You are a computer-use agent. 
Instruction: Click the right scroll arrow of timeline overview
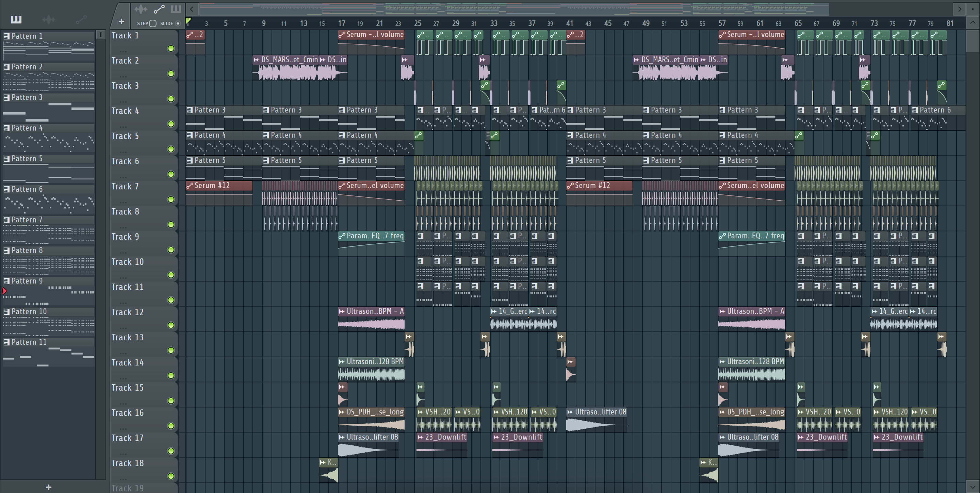(x=960, y=9)
